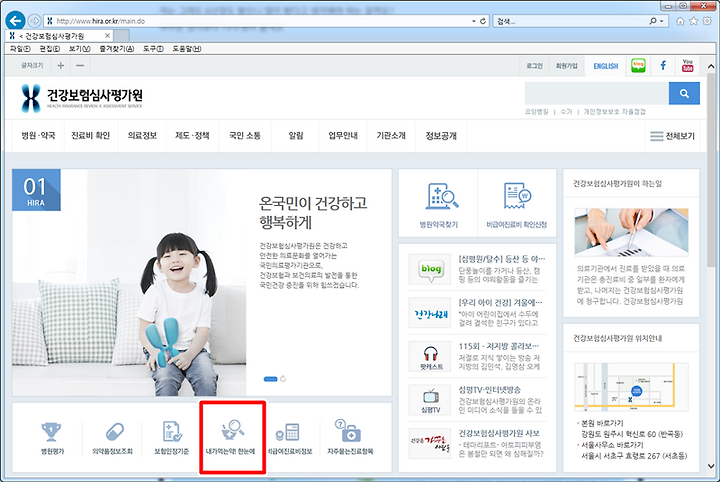Click the 하는일 handshake photo thumbnail
The width and height of the screenshot is (720, 482).
pyautogui.click(x=631, y=232)
